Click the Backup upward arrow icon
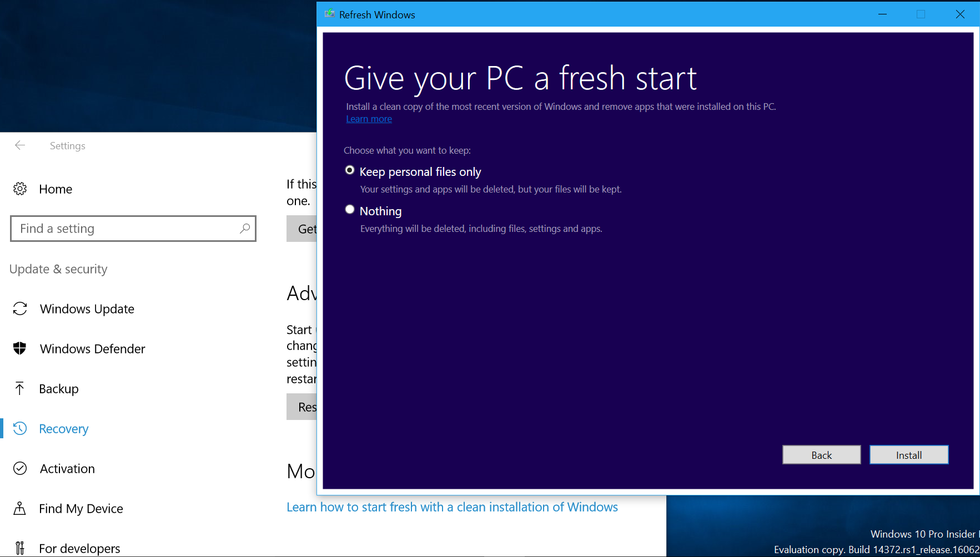Screen dimensions: 980x557 [x=20, y=388]
